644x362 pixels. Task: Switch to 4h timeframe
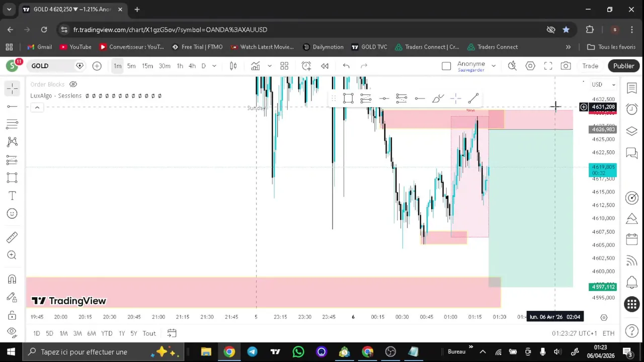click(x=192, y=66)
